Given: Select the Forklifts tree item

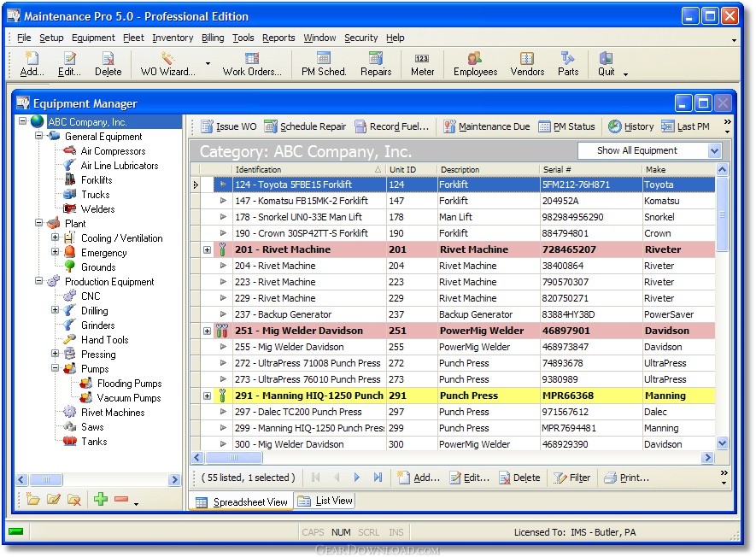Looking at the screenshot, I should (97, 180).
